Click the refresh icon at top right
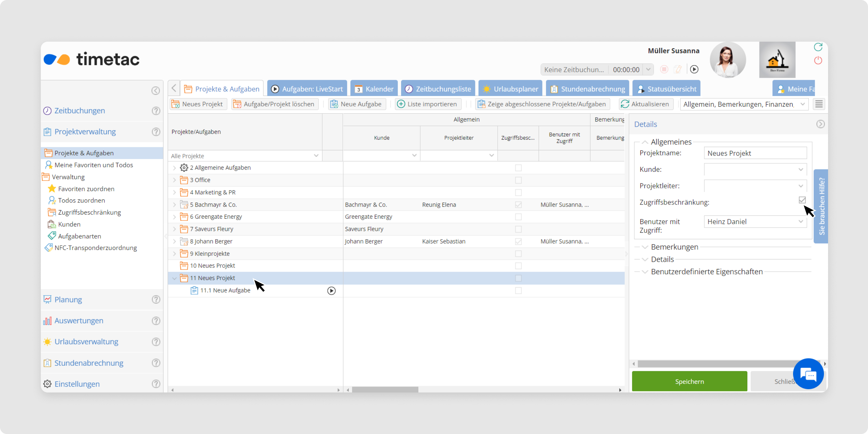Viewport: 868px width, 434px height. 818,47
